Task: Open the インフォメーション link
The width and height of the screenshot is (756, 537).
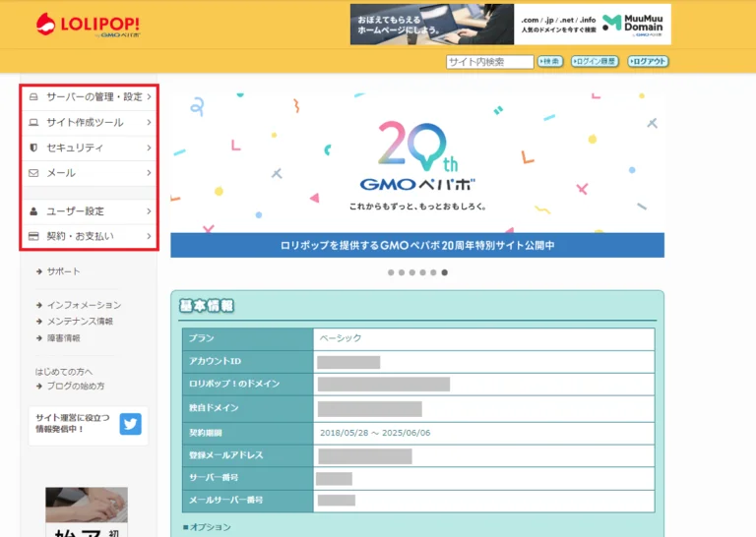Action: pos(84,305)
